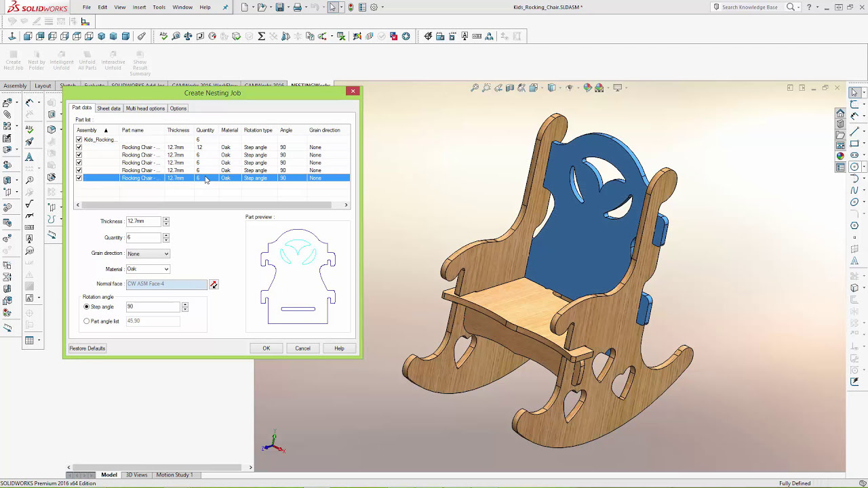
Task: Click the Thickness spinner control
Action: [x=166, y=222]
